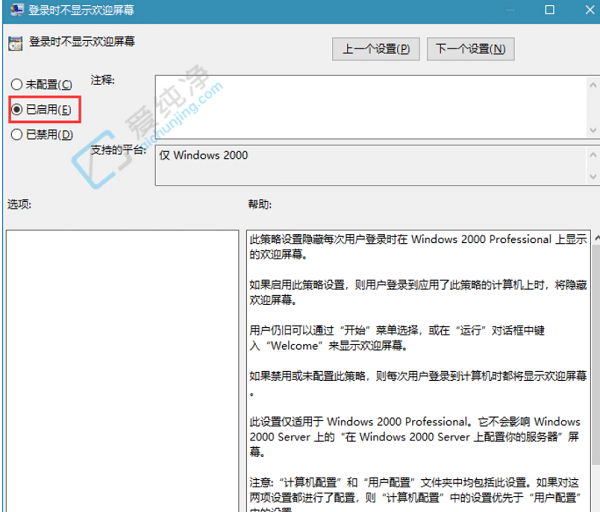
Task: Click the 帮助: label
Action: (260, 204)
